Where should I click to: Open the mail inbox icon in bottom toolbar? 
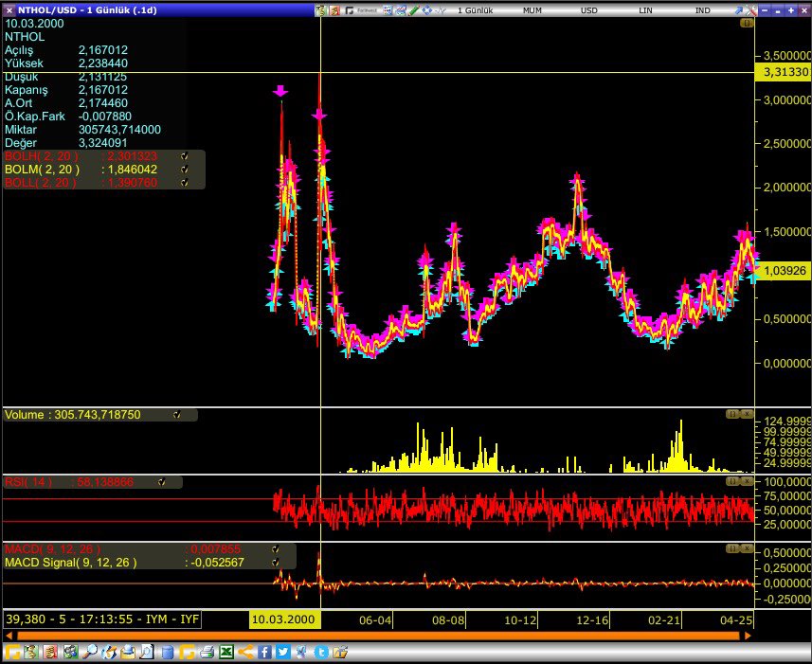(x=127, y=652)
